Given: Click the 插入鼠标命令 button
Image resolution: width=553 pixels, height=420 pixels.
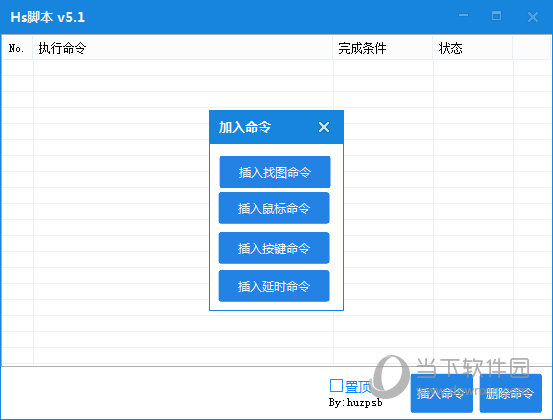Looking at the screenshot, I should coord(274,208).
